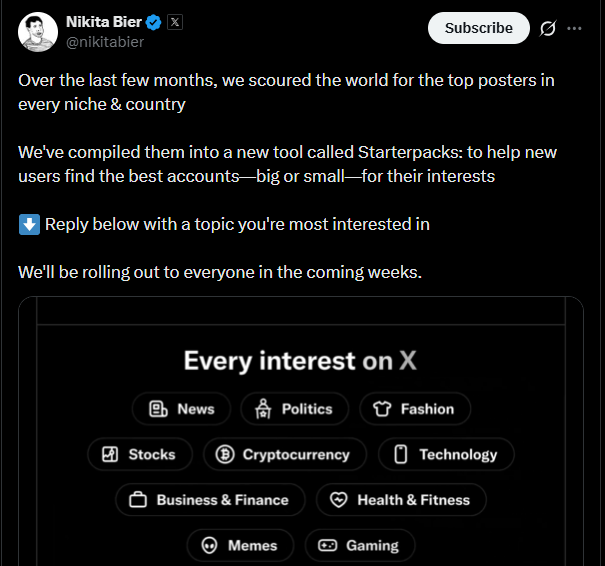The image size is (605, 566).
Task: Select the Fashion interest chip
Action: [414, 408]
